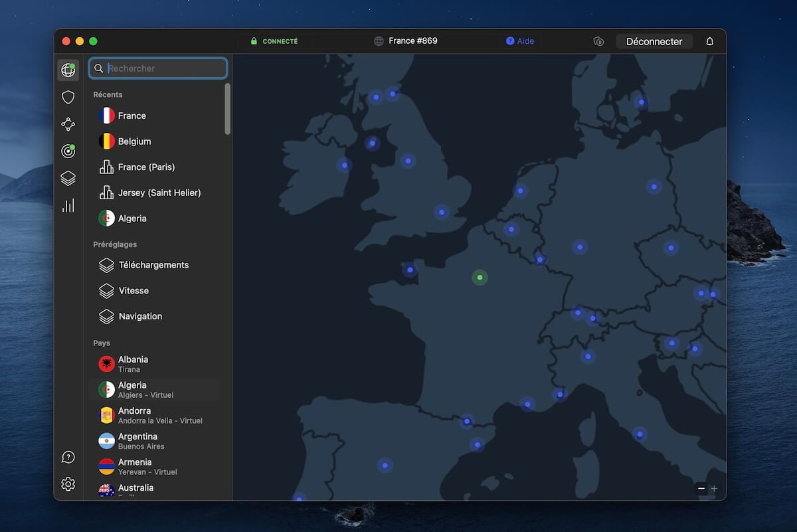The height and width of the screenshot is (532, 797).
Task: Click the CONNECTÉ status indicator
Action: [x=274, y=41]
